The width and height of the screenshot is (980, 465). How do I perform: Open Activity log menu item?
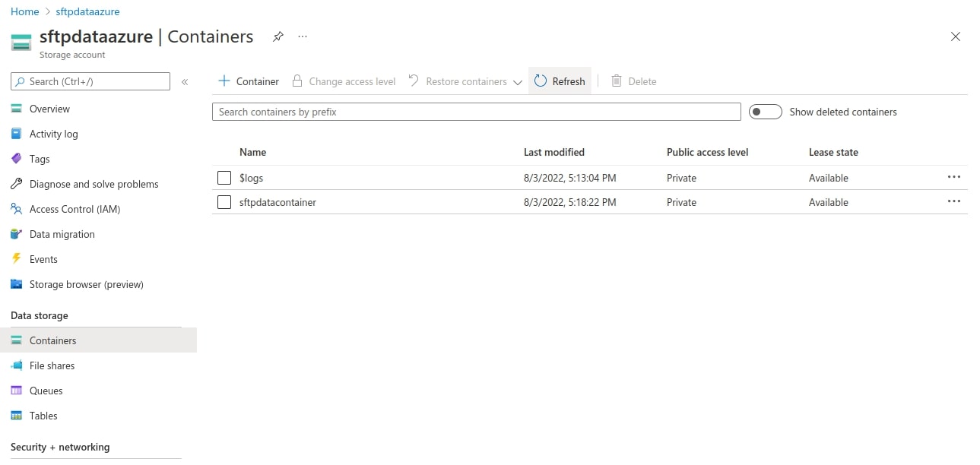(54, 134)
